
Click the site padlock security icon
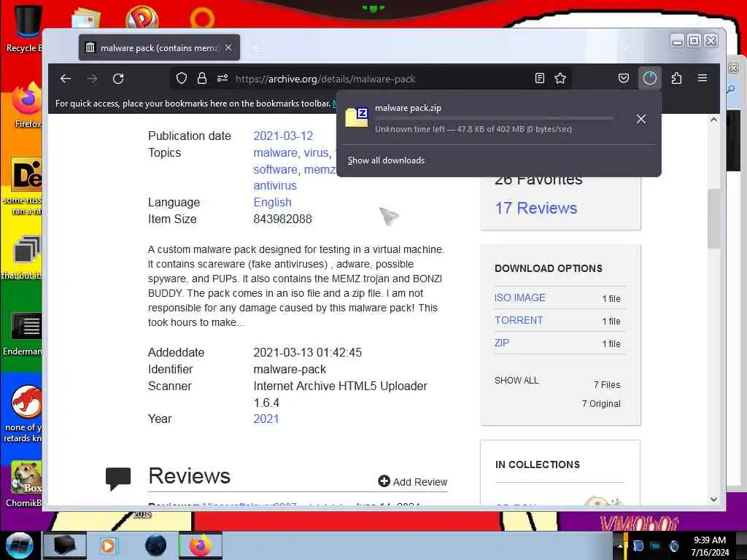click(x=202, y=79)
